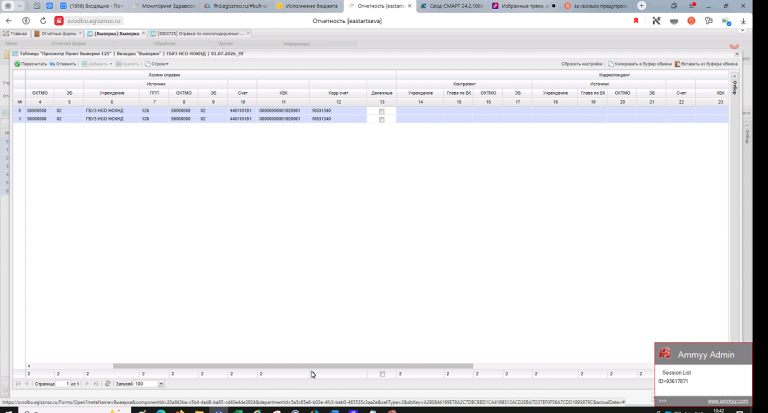Viewport: 768px width, 413px height.
Task: Click the Отменить undo icon in table toolbar
Action: point(52,64)
